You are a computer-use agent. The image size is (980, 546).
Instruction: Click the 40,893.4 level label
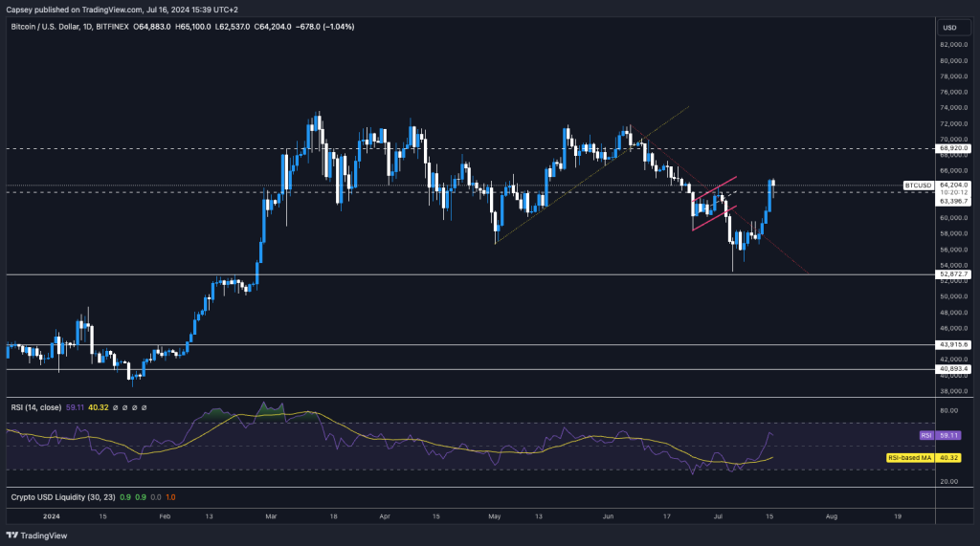click(x=953, y=369)
